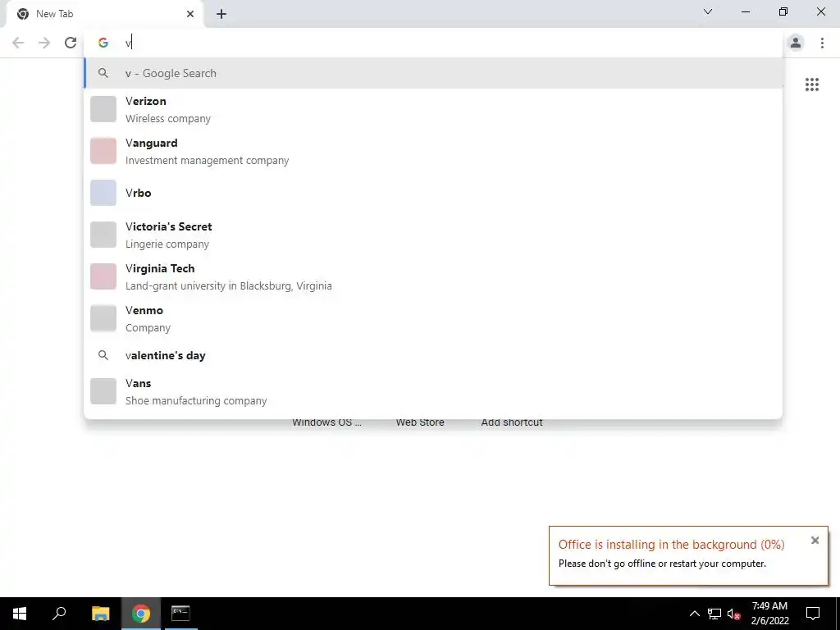
Task: Click the Verizon suggestion thumbnail
Action: 103,109
